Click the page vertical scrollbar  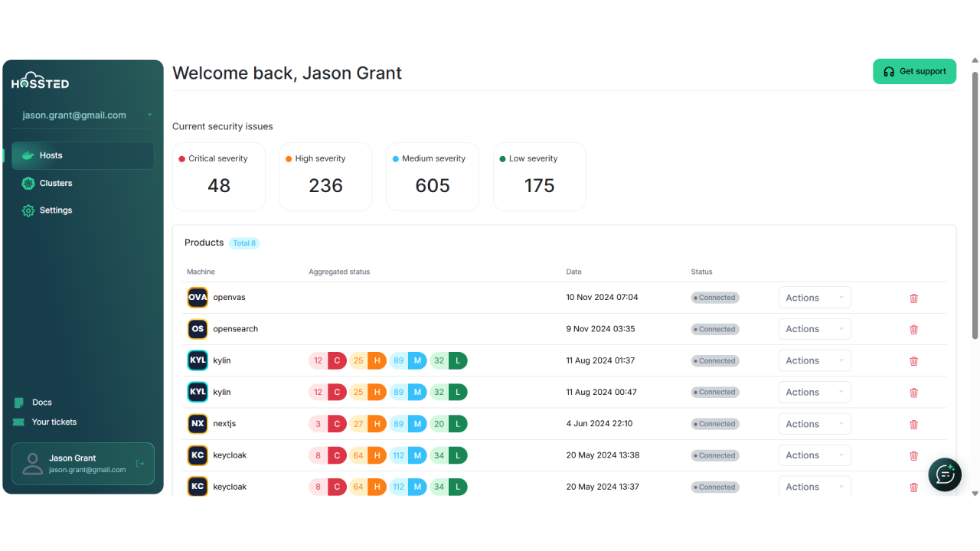click(x=975, y=205)
